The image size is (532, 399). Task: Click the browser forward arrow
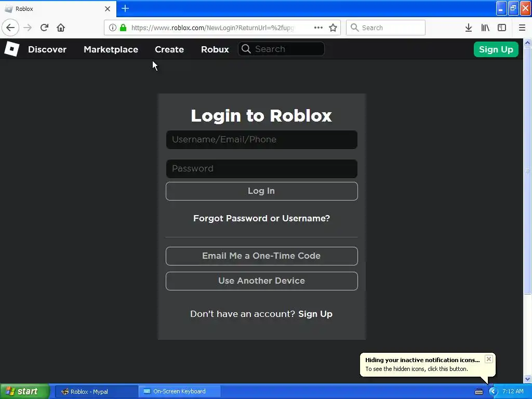28,28
